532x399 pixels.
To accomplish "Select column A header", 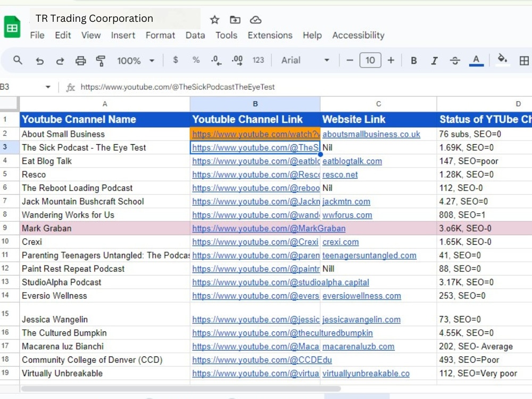I will [x=105, y=104].
